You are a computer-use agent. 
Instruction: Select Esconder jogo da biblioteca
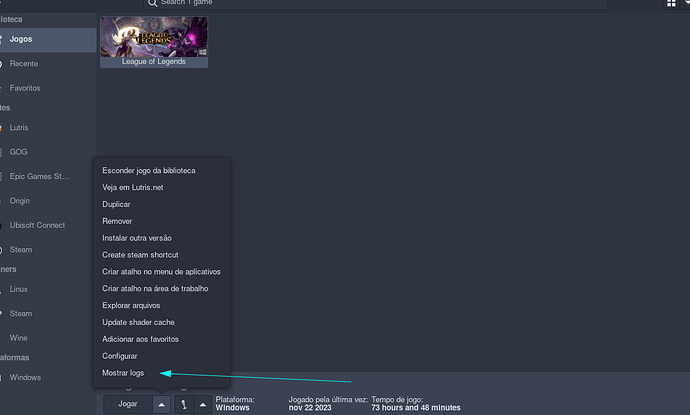(149, 170)
